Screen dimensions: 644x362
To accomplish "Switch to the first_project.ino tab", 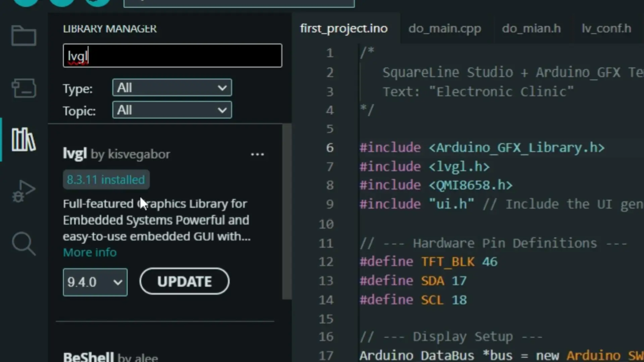I will pos(344,28).
